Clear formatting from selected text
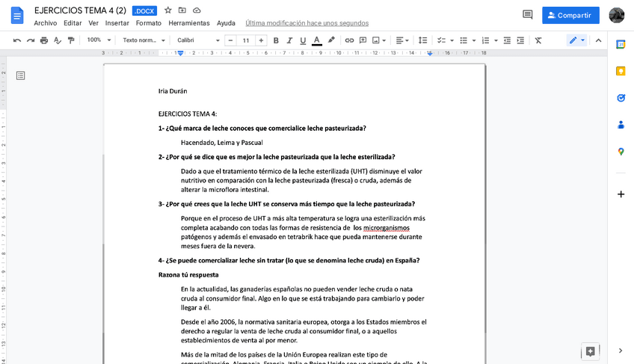 pos(538,40)
